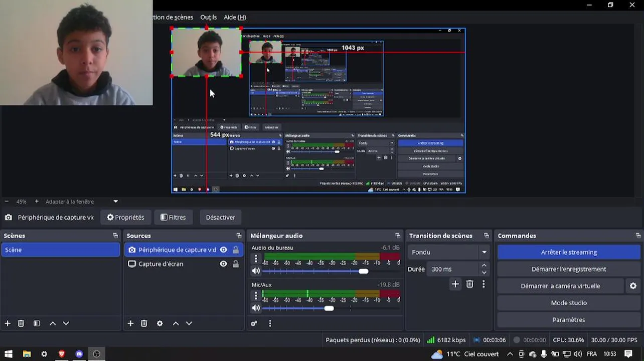Open the audio mixer's bottom three-dot menu
Viewport: 644px width, 361px height.
[x=270, y=323]
